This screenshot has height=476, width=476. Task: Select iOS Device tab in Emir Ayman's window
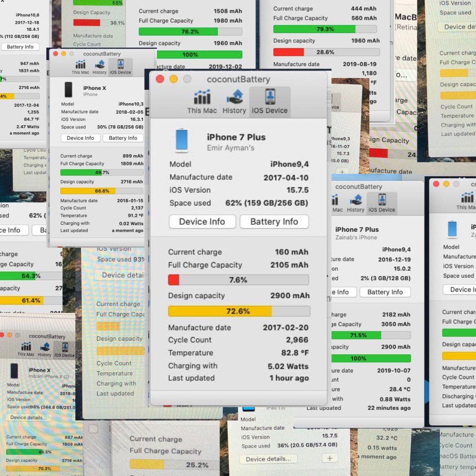[x=270, y=102]
